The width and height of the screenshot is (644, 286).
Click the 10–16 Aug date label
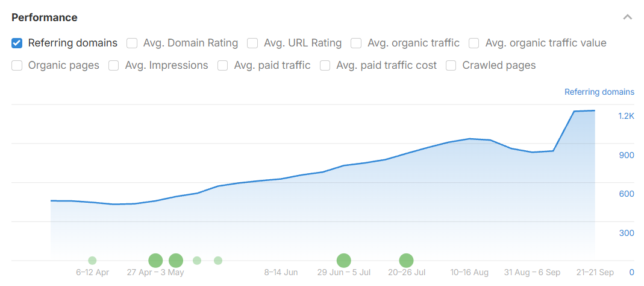pos(469,272)
